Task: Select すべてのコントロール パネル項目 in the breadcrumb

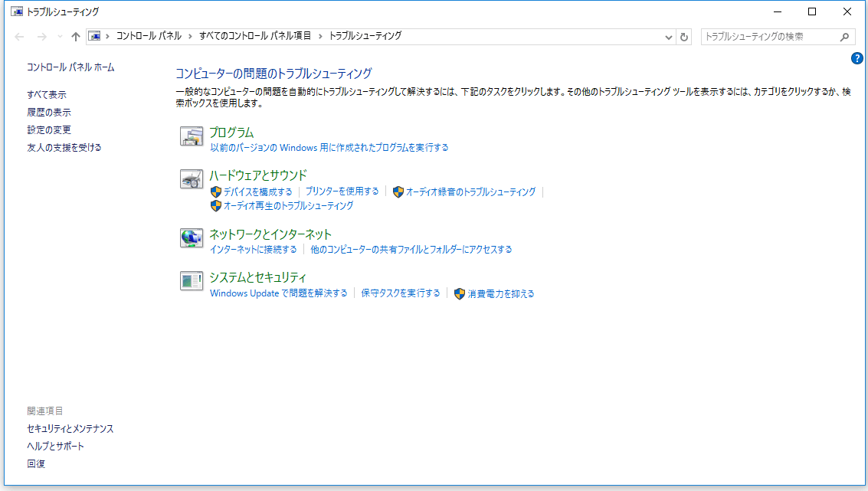Action: point(255,36)
